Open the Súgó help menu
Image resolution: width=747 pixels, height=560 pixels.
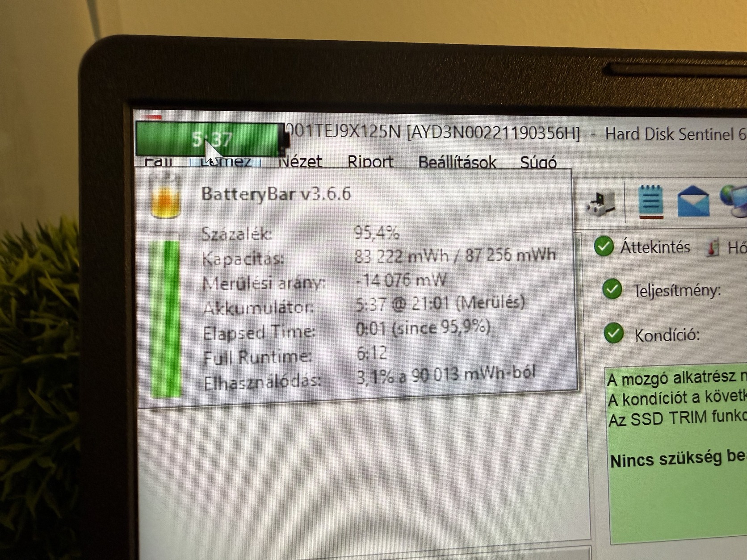(x=538, y=162)
